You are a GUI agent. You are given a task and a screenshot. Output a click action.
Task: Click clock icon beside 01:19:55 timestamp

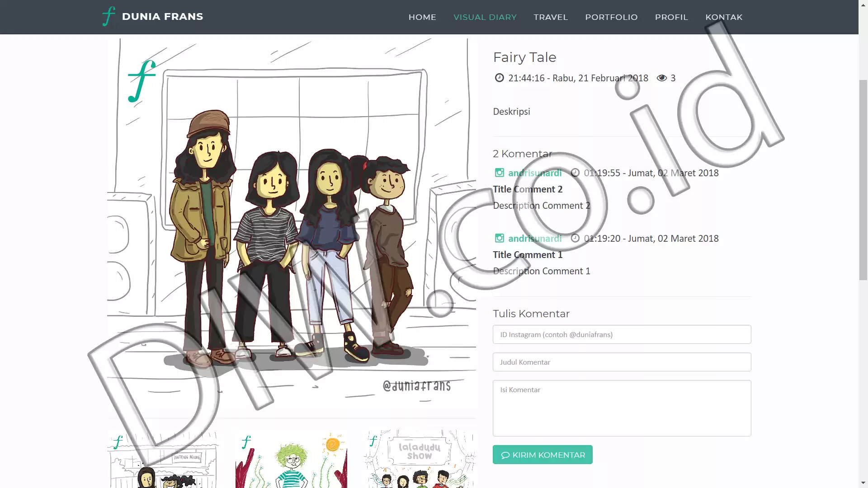(575, 173)
